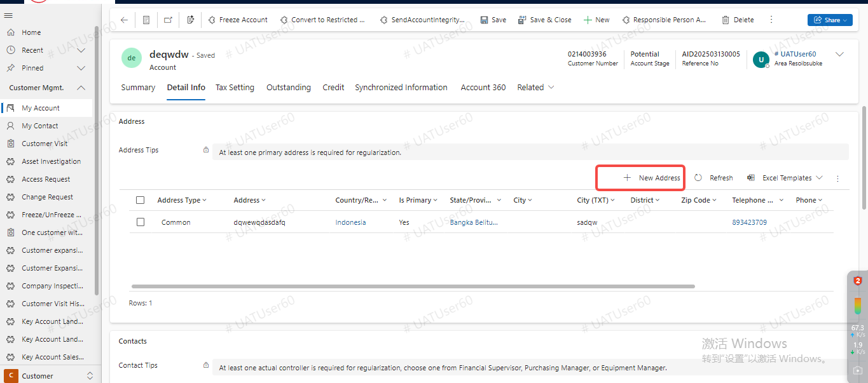Click the record form view icon
Image resolution: width=868 pixels, height=383 pixels.
146,20
